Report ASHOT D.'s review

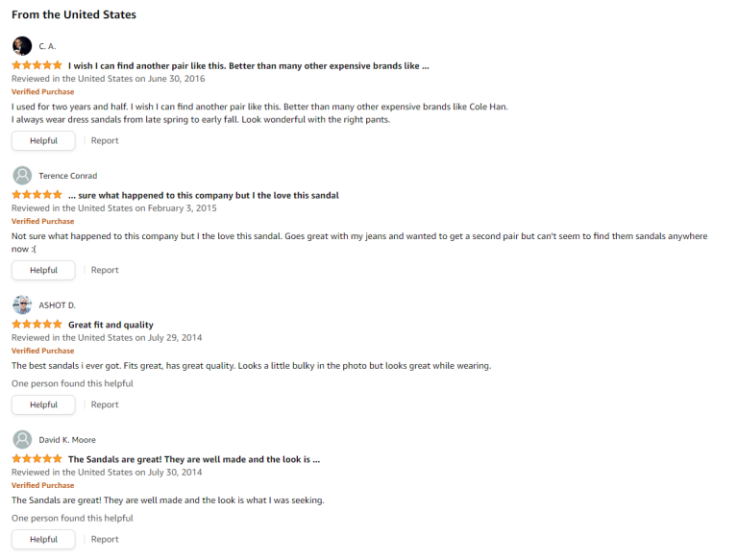pyautogui.click(x=105, y=405)
